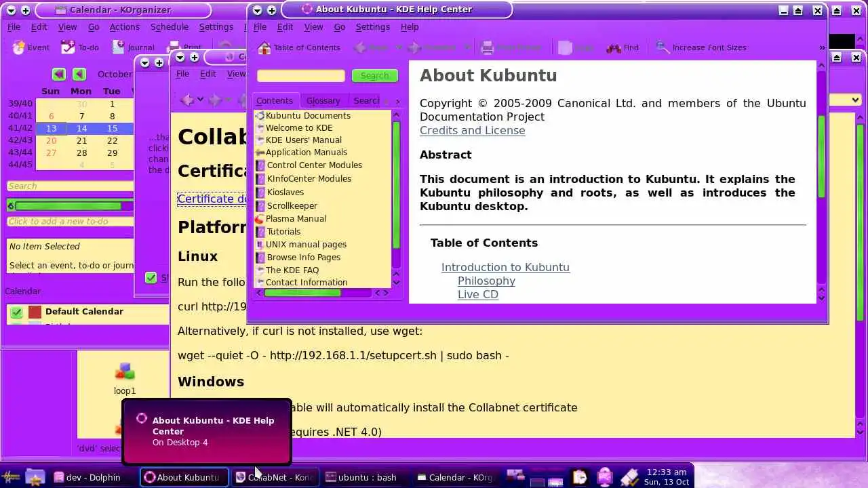The width and height of the screenshot is (868, 488).
Task: Open folder icon in the panel
Action: [x=35, y=477]
